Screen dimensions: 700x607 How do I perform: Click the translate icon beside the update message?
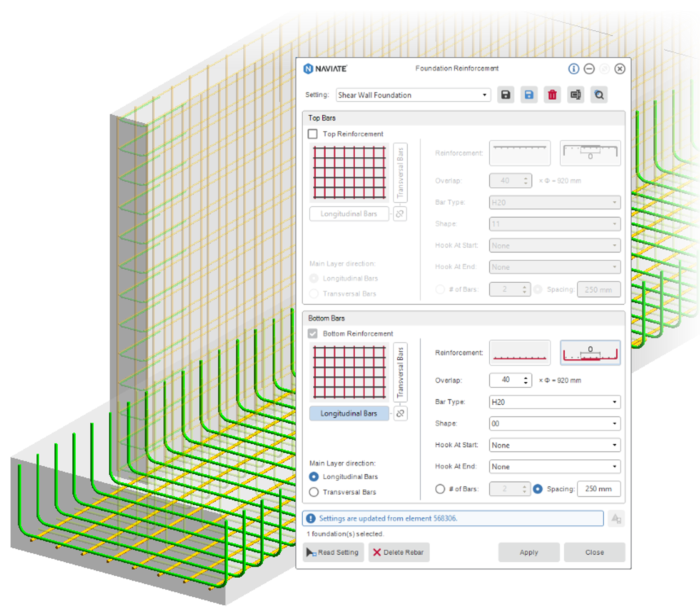tap(616, 519)
